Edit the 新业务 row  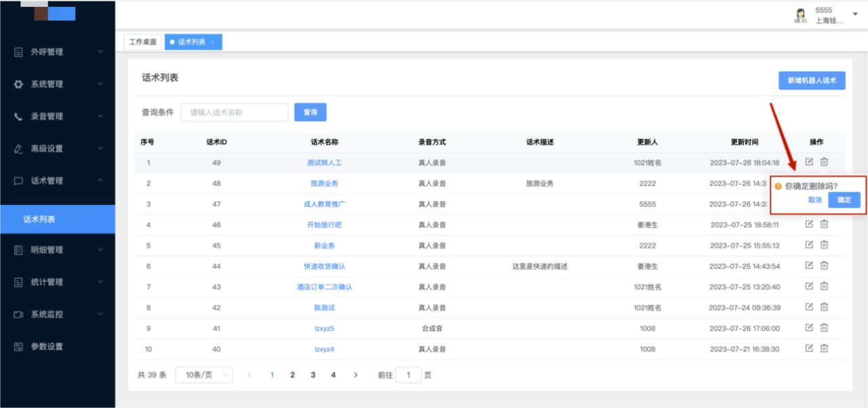click(809, 245)
